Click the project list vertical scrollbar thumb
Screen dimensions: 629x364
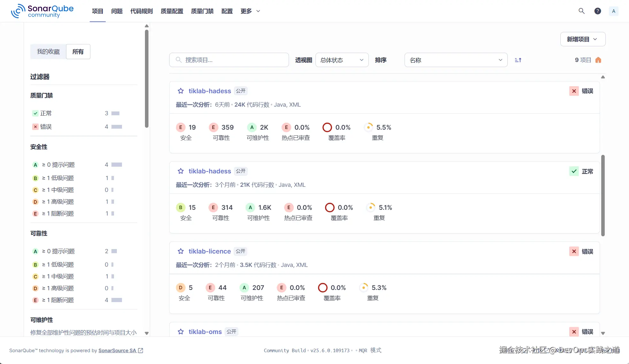coord(603,195)
